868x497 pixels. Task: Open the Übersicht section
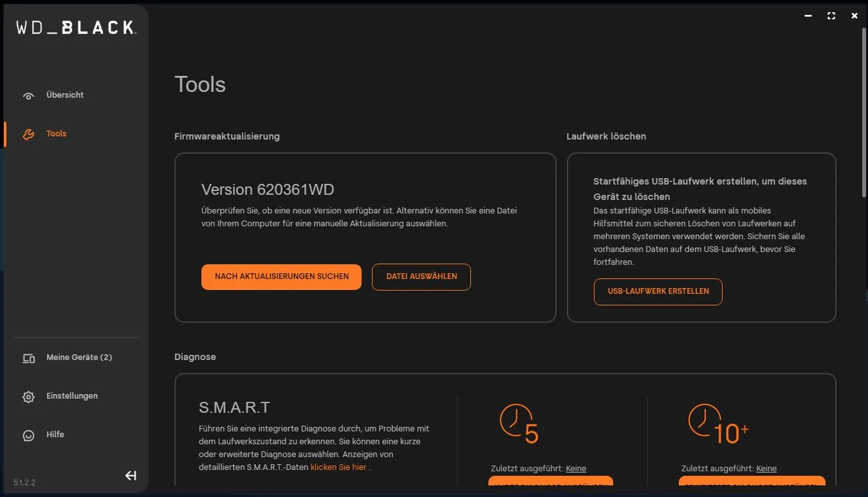[x=65, y=95]
